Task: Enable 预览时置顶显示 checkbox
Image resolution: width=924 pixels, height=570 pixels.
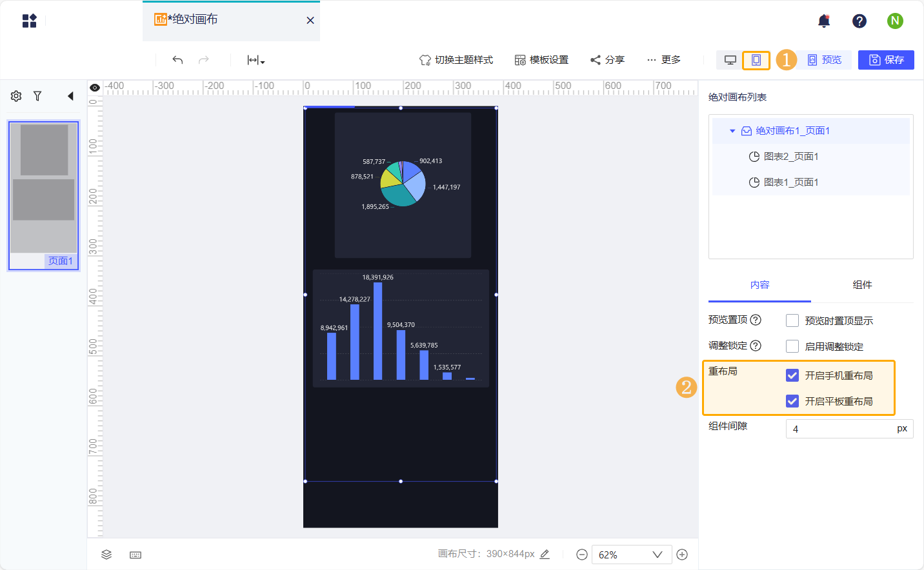Action: coord(792,320)
